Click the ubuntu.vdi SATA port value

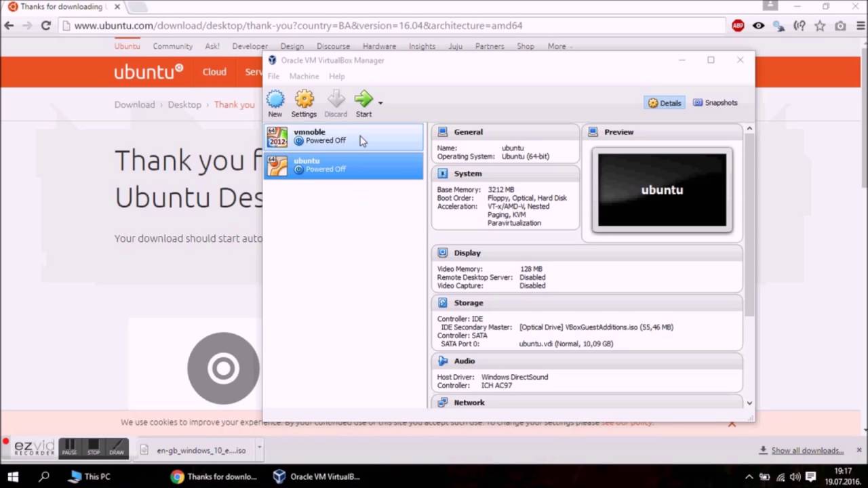click(x=566, y=344)
